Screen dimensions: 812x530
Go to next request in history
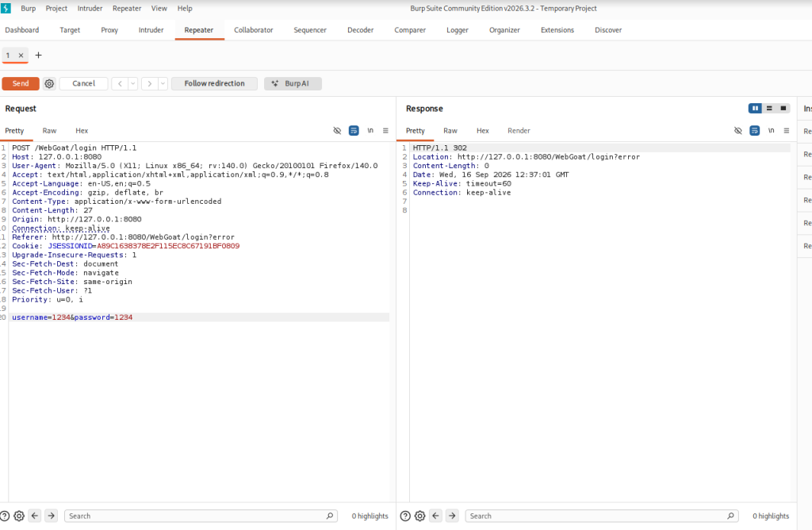click(150, 83)
